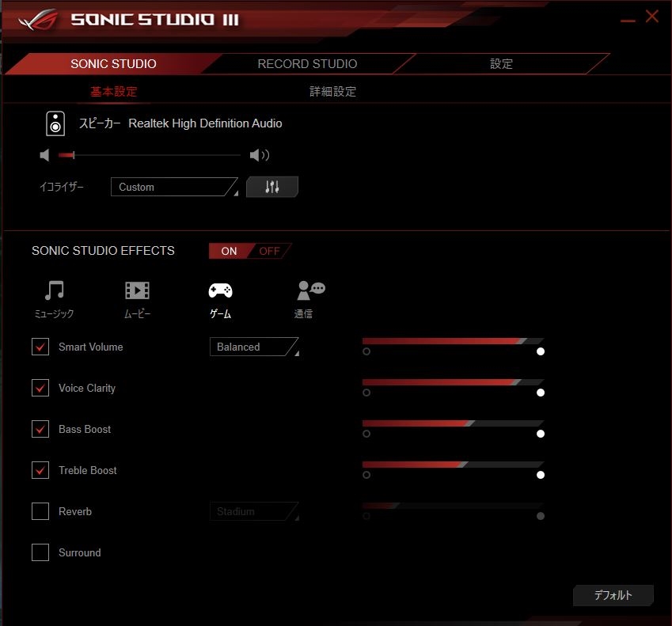
Task: Switch Sonic Studio Effects to OFF
Action: pyautogui.click(x=270, y=251)
